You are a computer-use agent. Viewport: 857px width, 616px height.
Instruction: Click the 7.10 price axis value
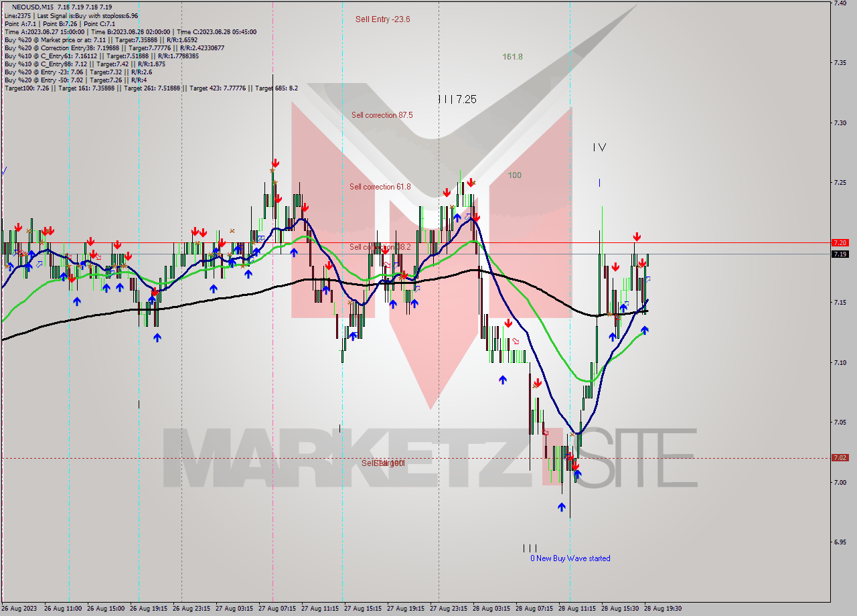(840, 362)
